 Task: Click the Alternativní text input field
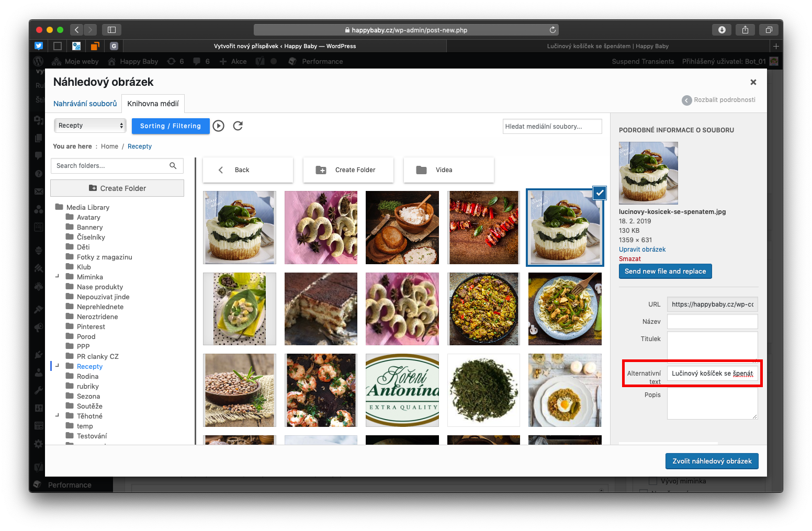click(x=712, y=374)
